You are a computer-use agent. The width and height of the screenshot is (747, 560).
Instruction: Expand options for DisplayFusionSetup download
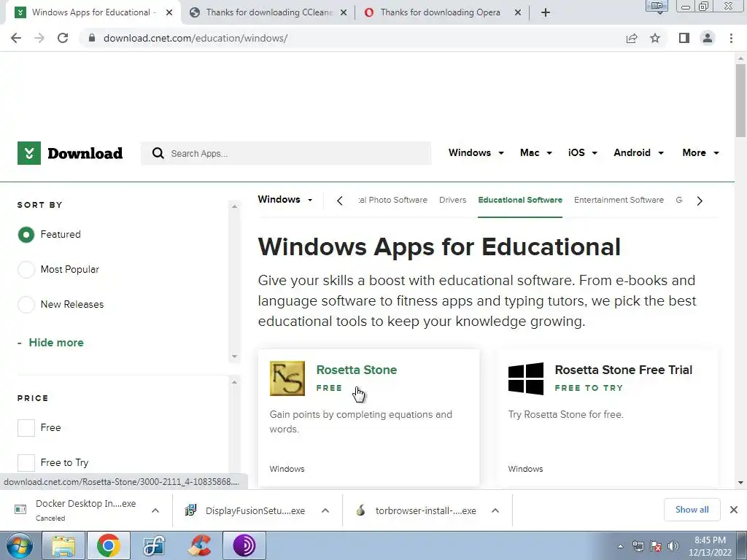(x=325, y=510)
